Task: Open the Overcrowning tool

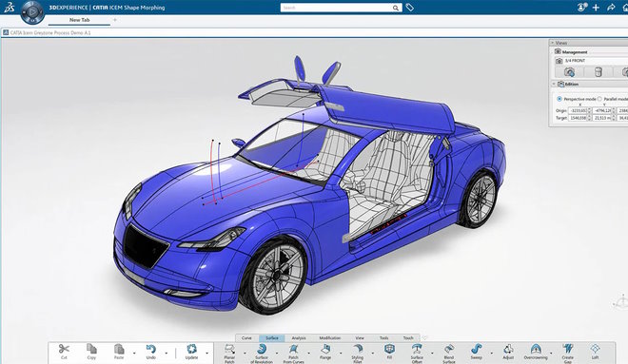Action: coord(536,352)
